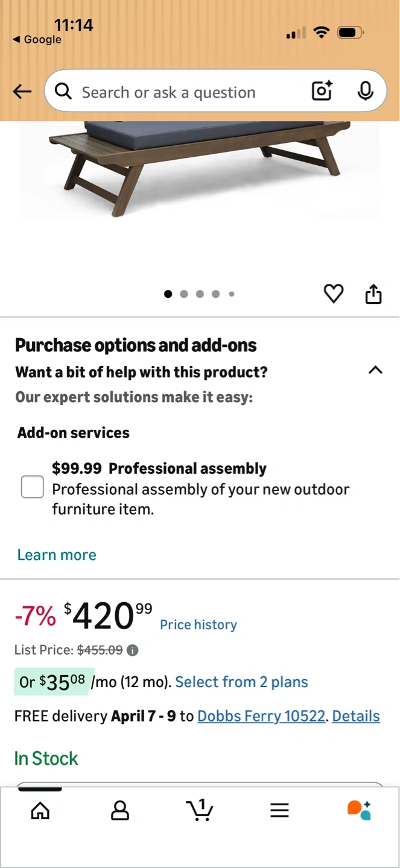The height and width of the screenshot is (868, 400).
Task: Tap the back arrow icon
Action: click(22, 92)
